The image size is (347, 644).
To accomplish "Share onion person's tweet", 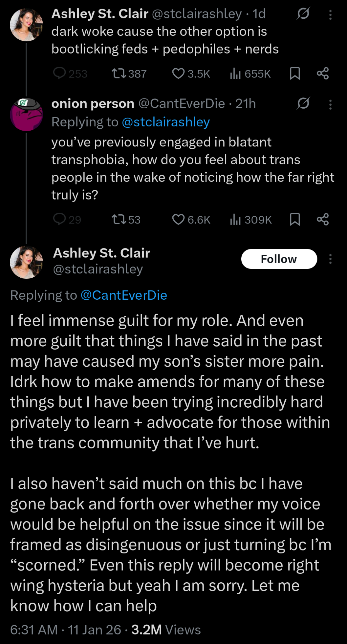I will click(x=323, y=219).
